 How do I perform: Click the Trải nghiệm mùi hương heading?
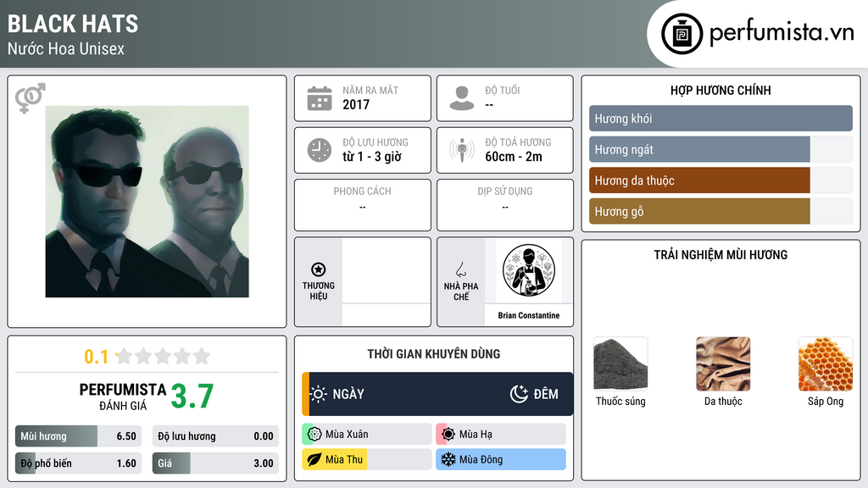point(721,255)
